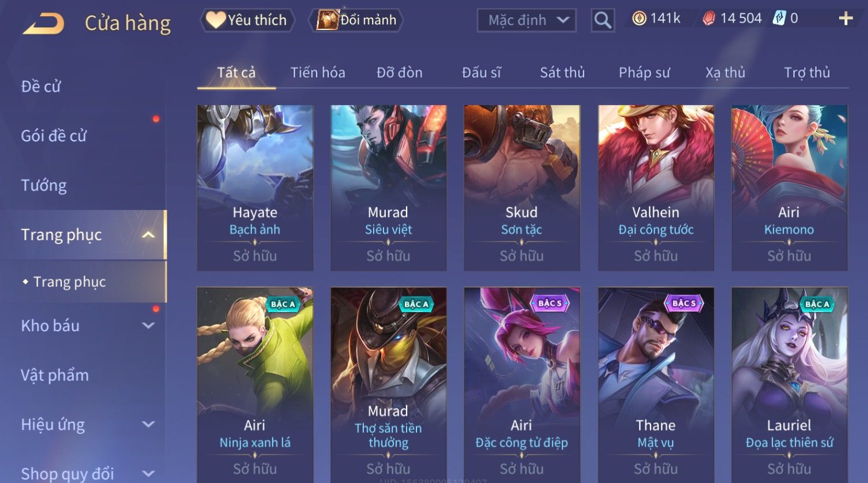868x483 pixels.
Task: Collapse the Trang phục sidebar section
Action: [148, 235]
